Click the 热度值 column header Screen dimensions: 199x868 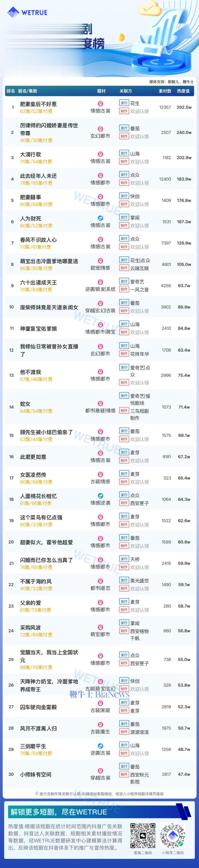[x=183, y=91]
